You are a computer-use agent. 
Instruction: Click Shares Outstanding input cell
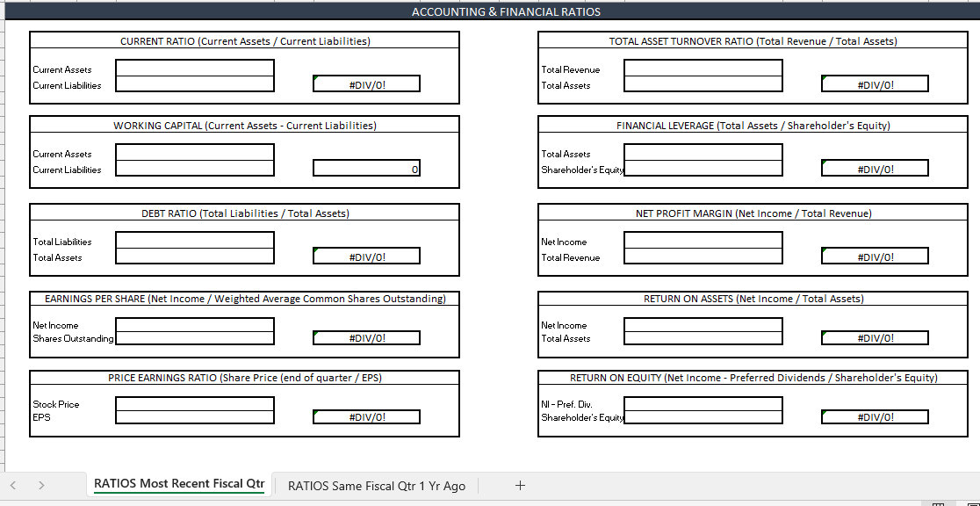click(x=195, y=337)
